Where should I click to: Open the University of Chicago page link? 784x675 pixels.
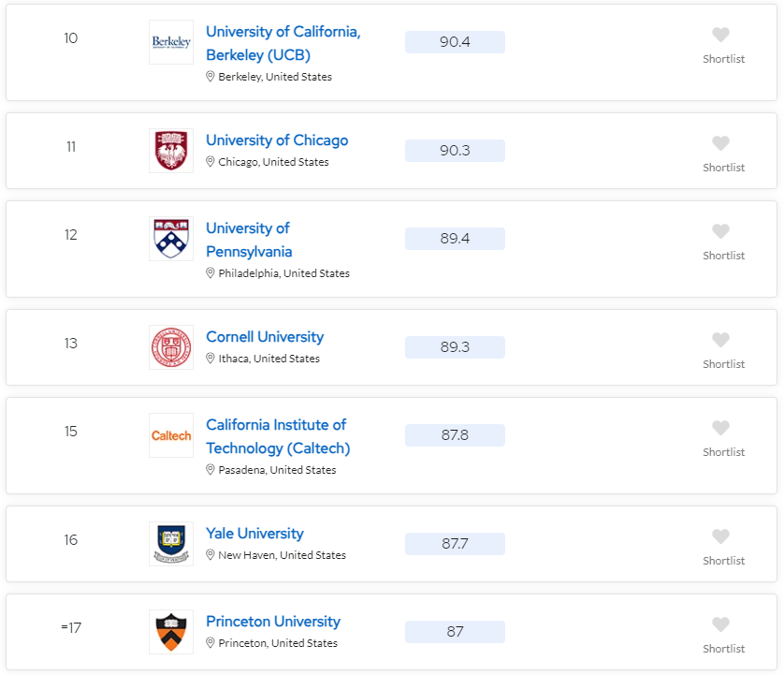coord(277,139)
